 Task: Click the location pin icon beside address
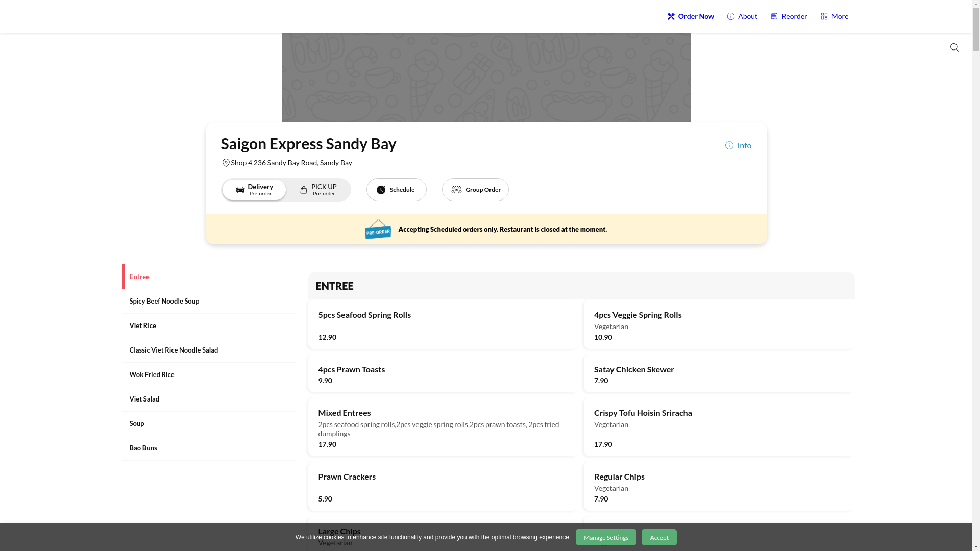click(226, 163)
